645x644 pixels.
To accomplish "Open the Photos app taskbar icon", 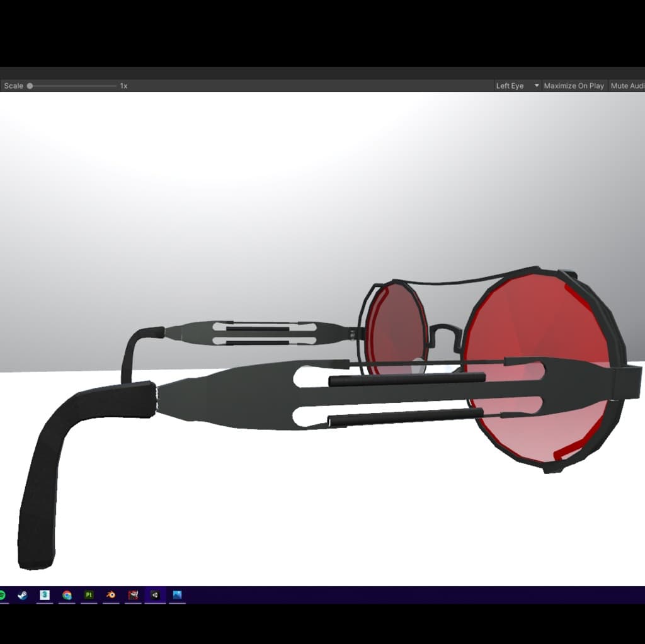I will (x=177, y=595).
